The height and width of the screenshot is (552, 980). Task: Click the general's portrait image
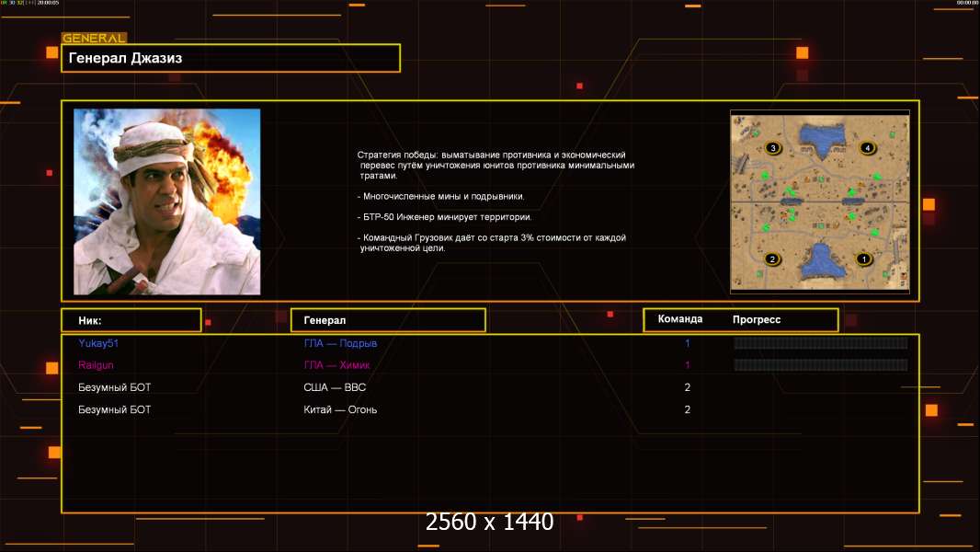[x=166, y=201]
